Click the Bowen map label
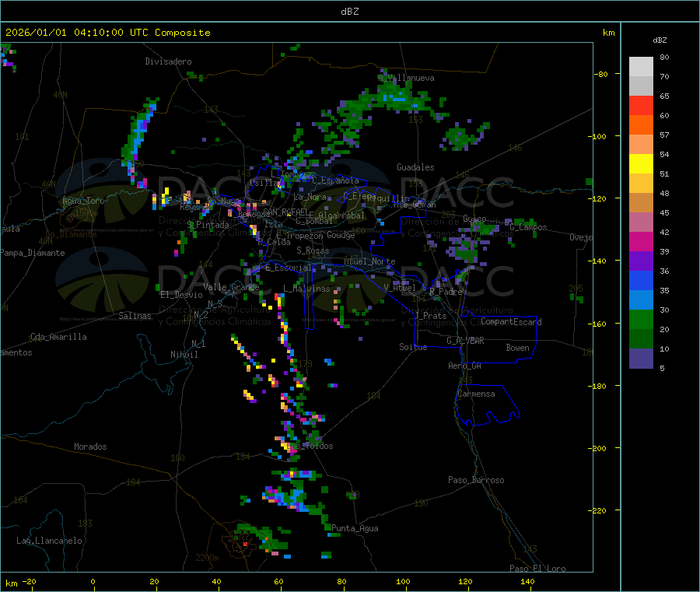The height and width of the screenshot is (592, 700). (x=518, y=348)
